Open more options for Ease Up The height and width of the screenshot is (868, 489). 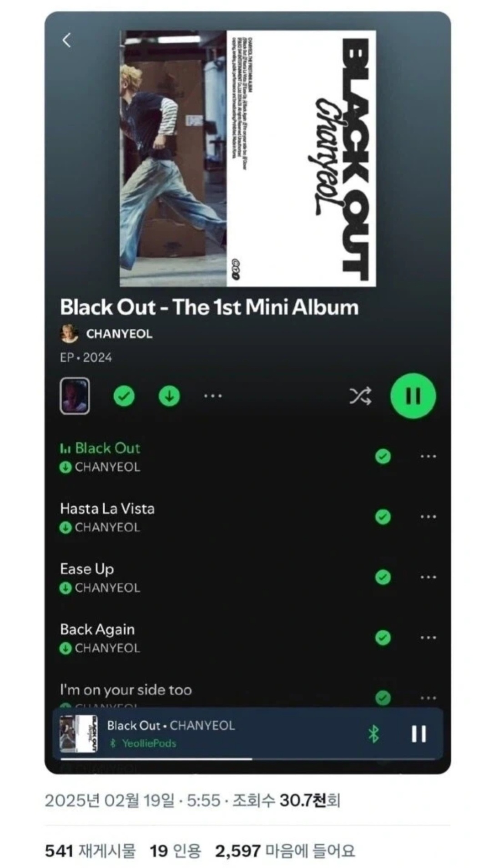428,577
